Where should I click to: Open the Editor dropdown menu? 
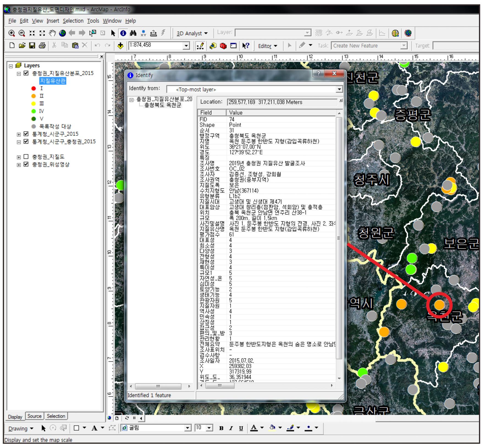point(267,46)
